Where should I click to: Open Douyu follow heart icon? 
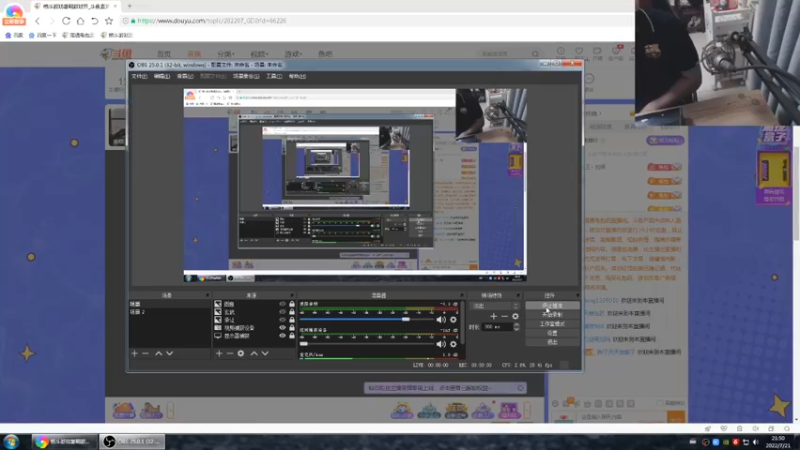(x=579, y=51)
